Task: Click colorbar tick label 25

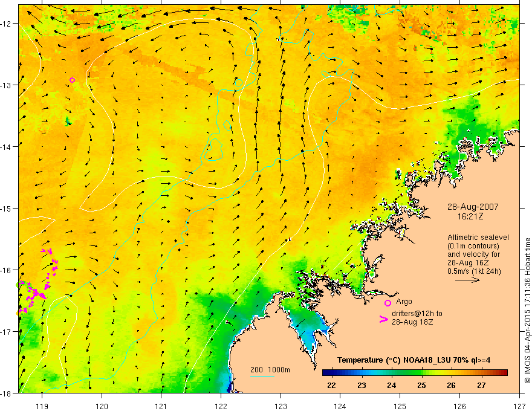Action: coord(421,386)
